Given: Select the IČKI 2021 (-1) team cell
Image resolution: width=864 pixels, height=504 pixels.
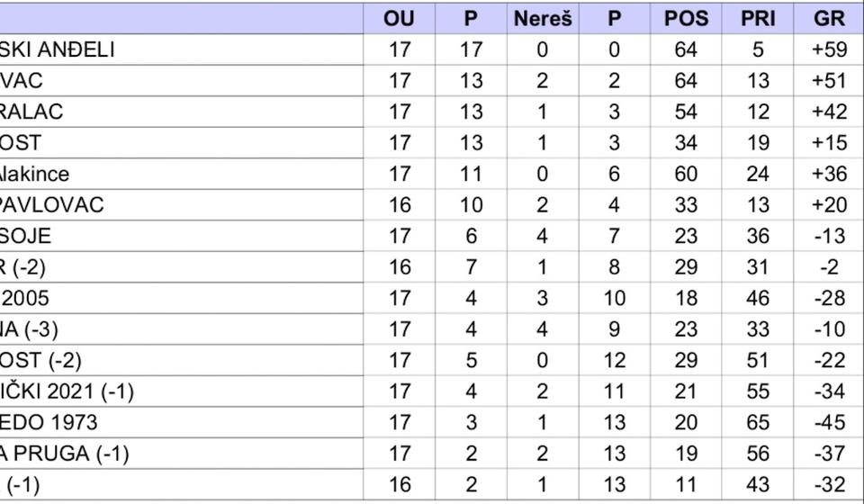Looking at the screenshot, I should click(x=67, y=391).
